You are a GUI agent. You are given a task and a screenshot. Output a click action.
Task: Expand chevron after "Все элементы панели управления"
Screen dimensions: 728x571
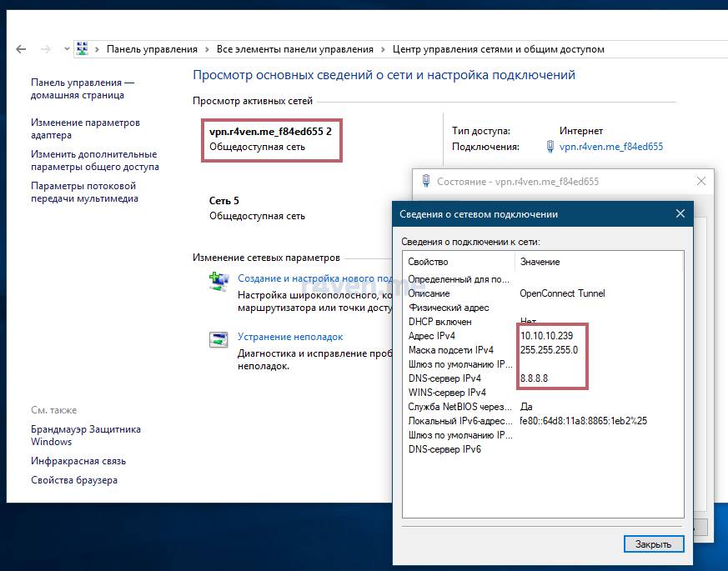383,49
